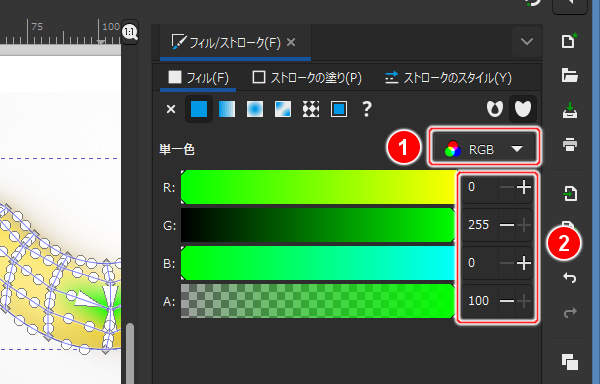600x384 pixels.
Task: Click the R red channel slider
Action: [318, 187]
